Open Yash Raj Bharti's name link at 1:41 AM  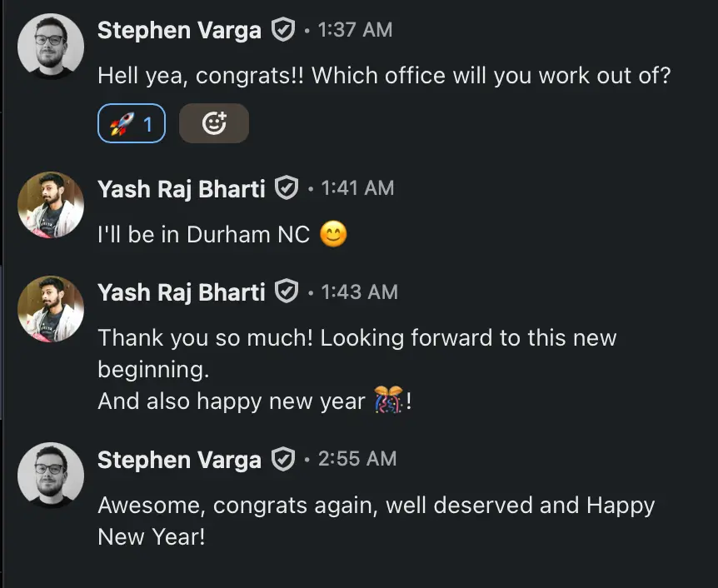[x=182, y=189]
